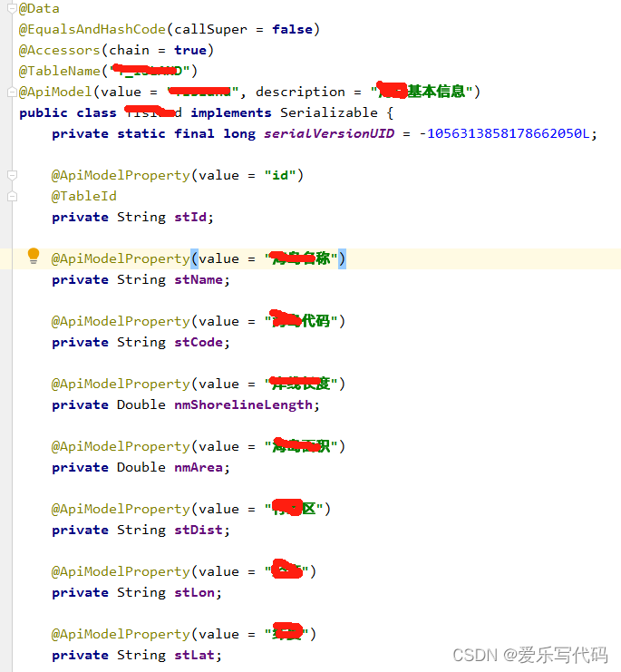
Task: Click the stCode field name
Action: point(199,342)
